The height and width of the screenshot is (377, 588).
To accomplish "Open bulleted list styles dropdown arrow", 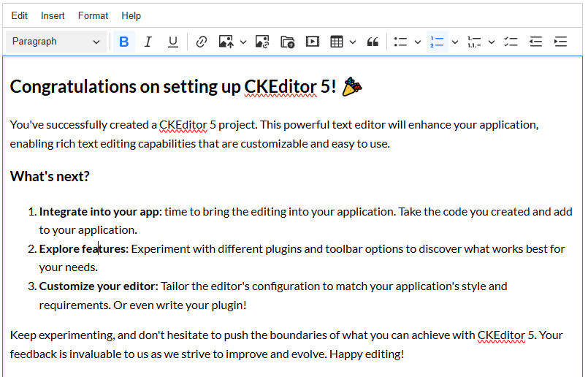I will tap(418, 42).
